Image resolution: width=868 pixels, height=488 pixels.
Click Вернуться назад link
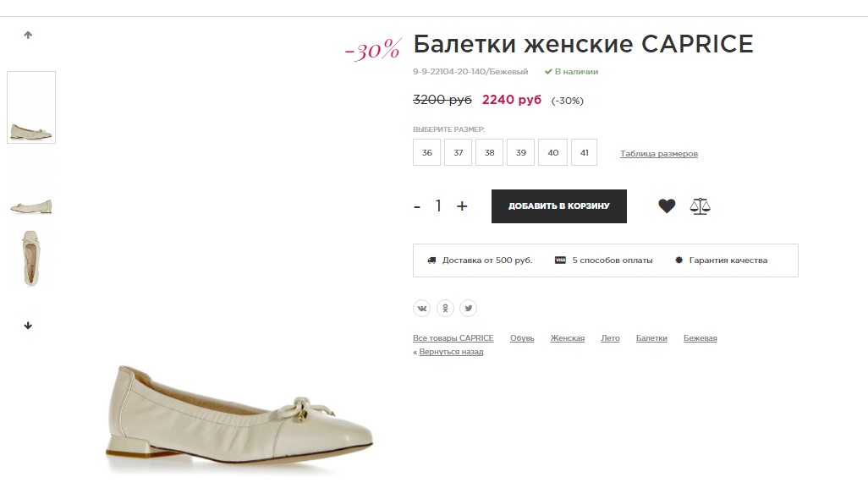coord(451,352)
